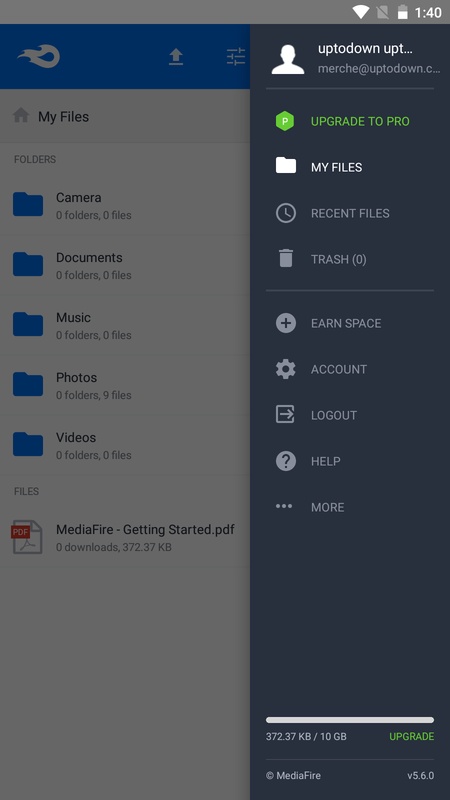
Task: Open ACCOUNT settings entry
Action: pos(339,369)
